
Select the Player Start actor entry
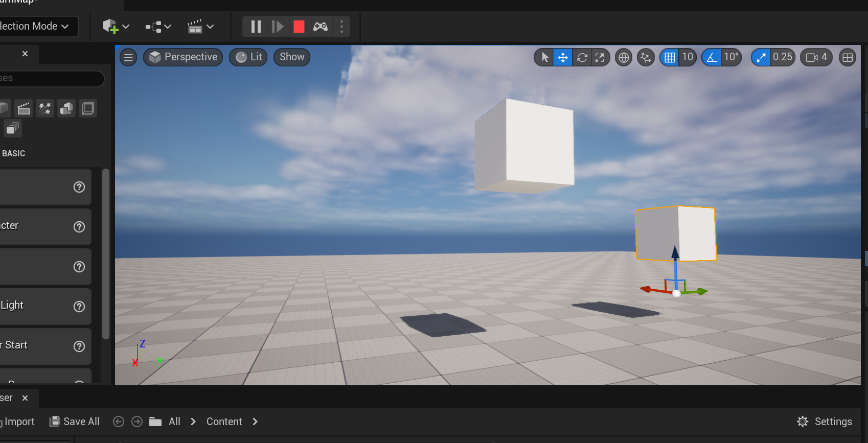pyautogui.click(x=45, y=346)
